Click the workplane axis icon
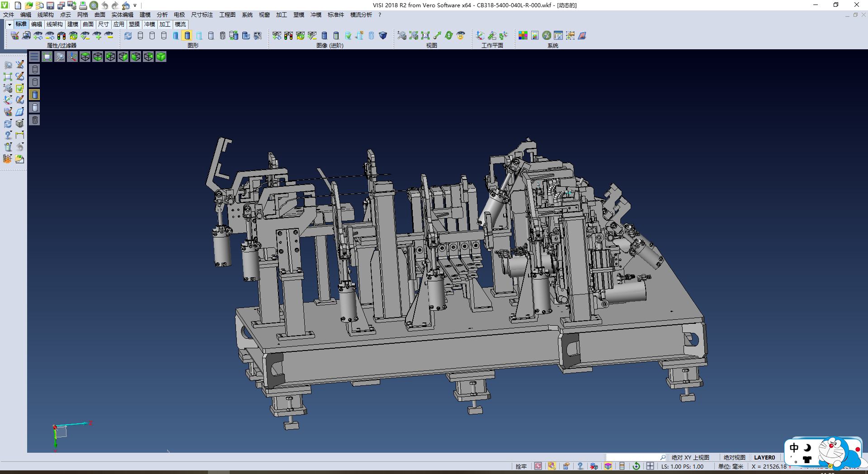The image size is (868, 474). (x=480, y=35)
